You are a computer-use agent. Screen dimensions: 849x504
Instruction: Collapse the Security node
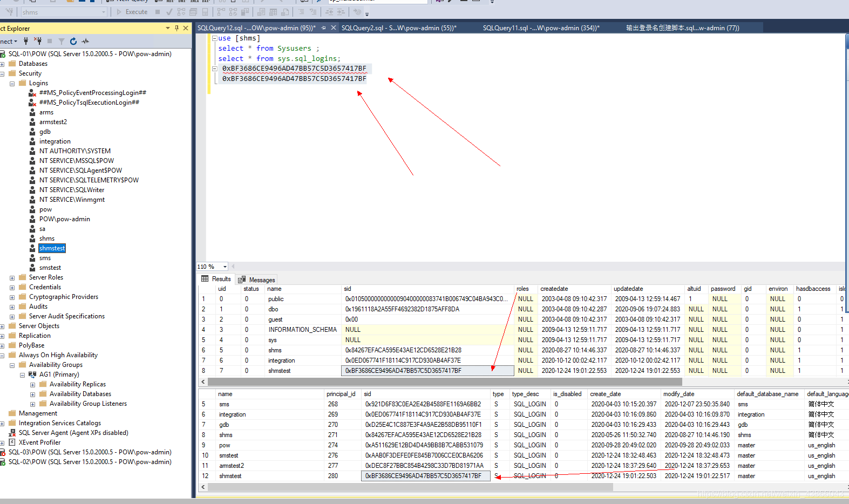(2, 73)
